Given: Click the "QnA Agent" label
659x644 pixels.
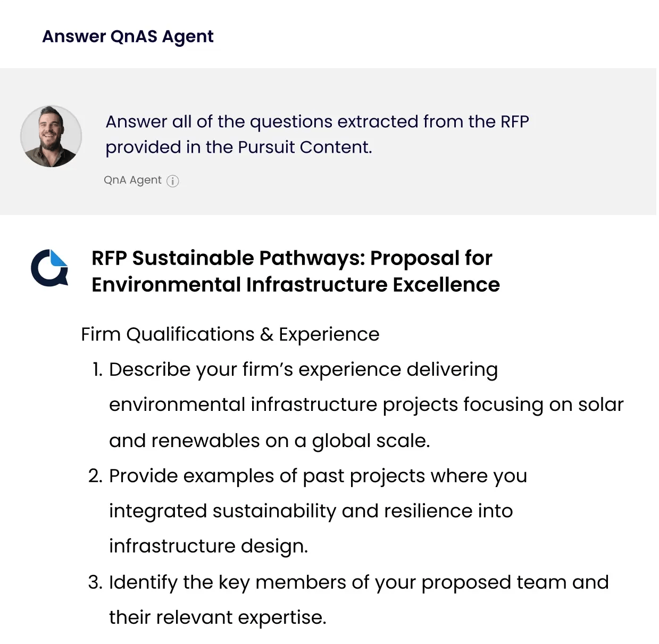Looking at the screenshot, I should (132, 180).
